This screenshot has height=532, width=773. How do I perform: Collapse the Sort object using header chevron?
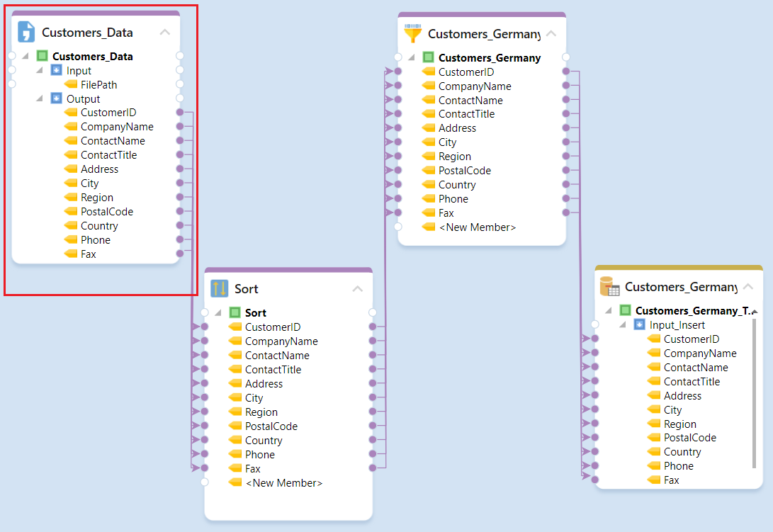click(x=358, y=289)
